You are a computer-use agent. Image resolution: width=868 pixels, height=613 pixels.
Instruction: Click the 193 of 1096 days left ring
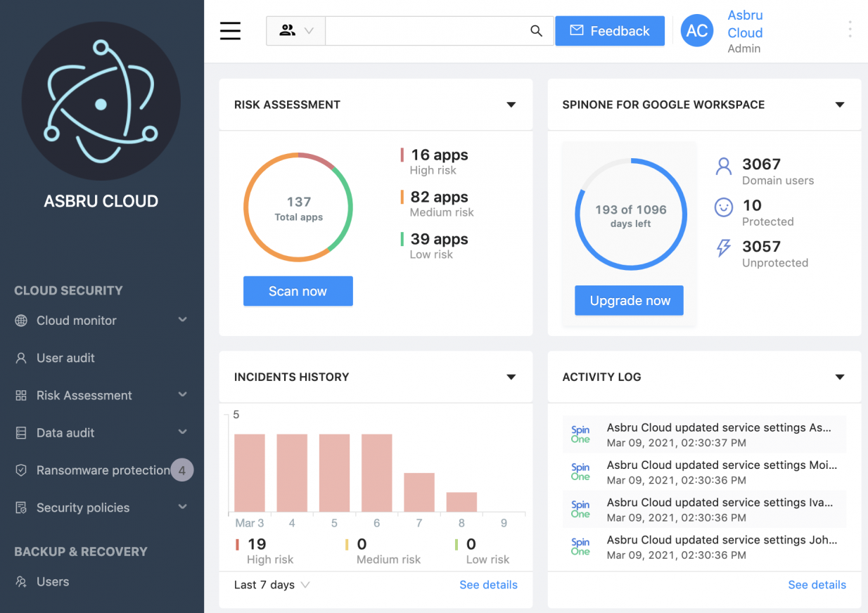tap(631, 215)
